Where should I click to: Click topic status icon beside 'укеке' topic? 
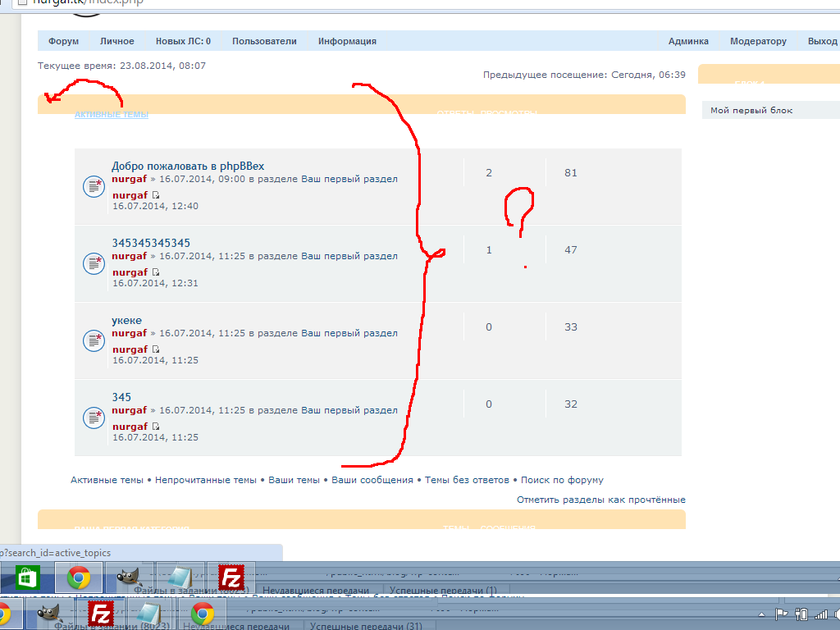tap(94, 340)
